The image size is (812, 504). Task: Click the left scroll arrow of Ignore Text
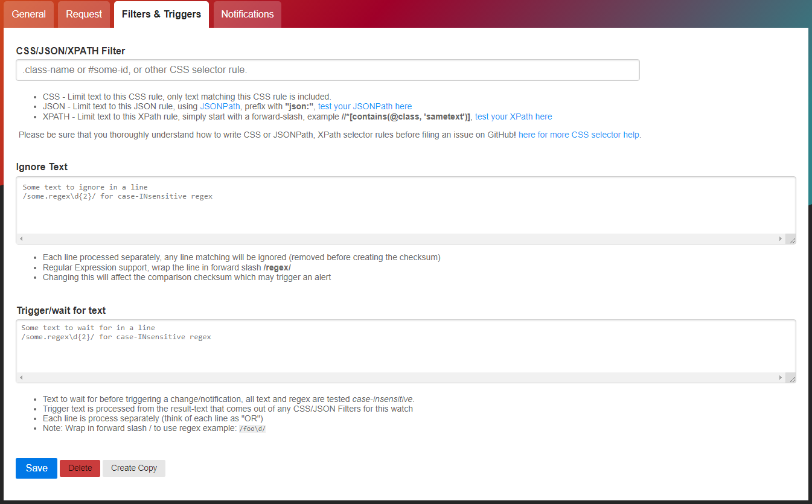[21, 238]
